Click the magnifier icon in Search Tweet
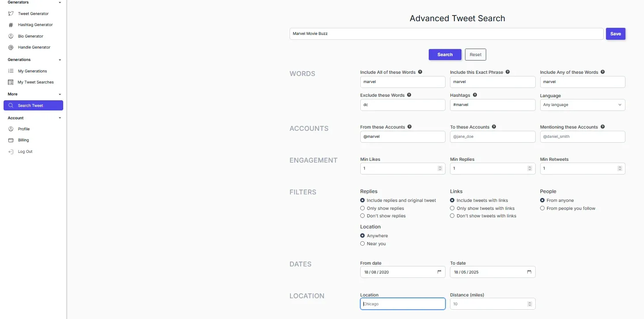Screen dimensions: 644x319 [x=11, y=106]
